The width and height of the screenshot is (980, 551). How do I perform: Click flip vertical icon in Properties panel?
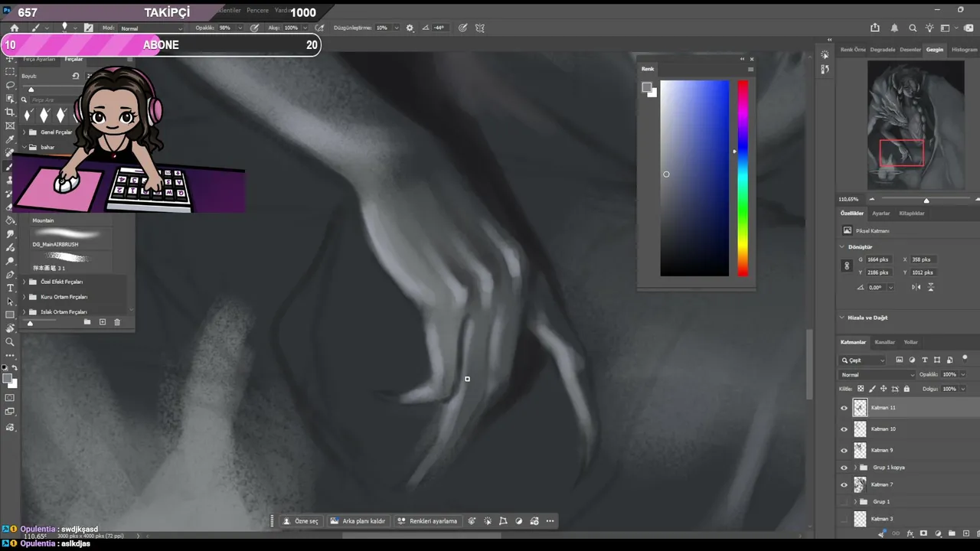pyautogui.click(x=931, y=287)
